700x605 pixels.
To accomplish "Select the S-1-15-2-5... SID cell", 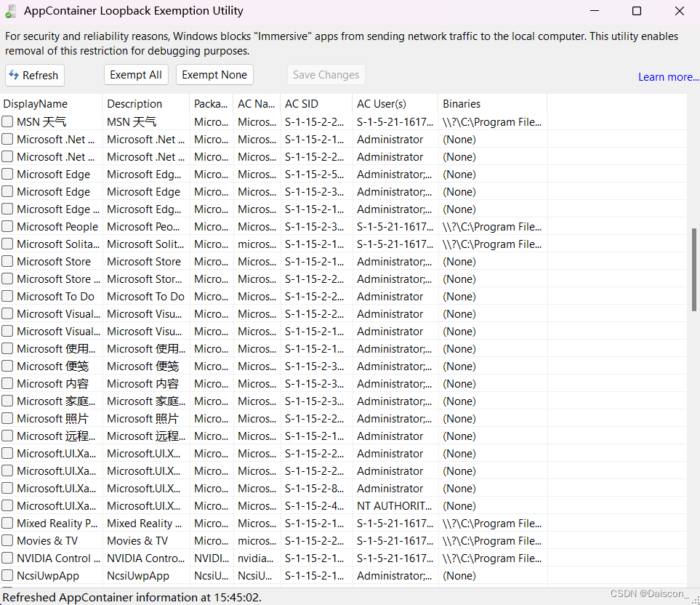I will 316,174.
